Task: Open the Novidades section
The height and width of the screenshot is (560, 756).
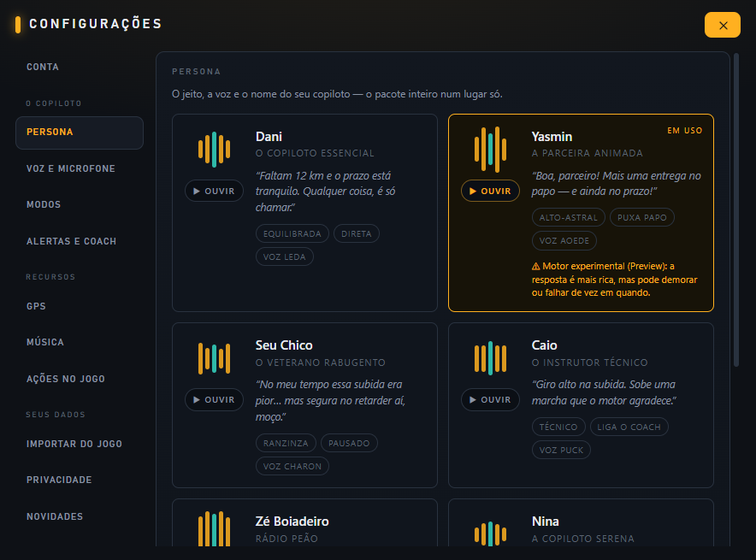Action: coord(55,516)
